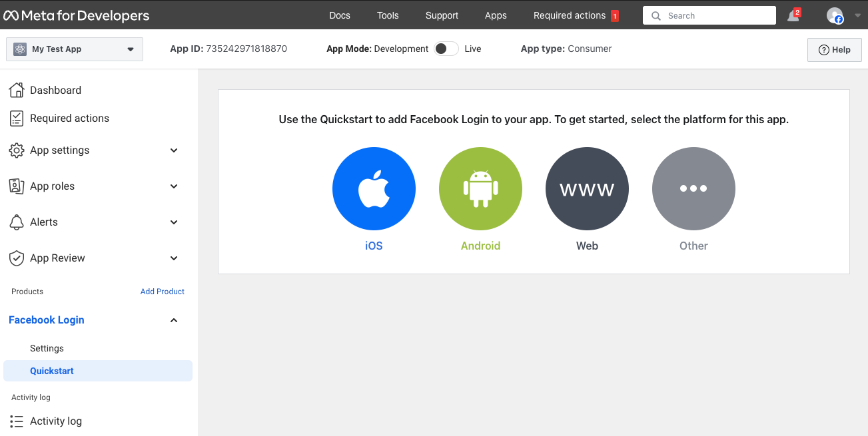Screen dimensions: 868x436
Task: Click the Add Product link
Action: pos(163,292)
